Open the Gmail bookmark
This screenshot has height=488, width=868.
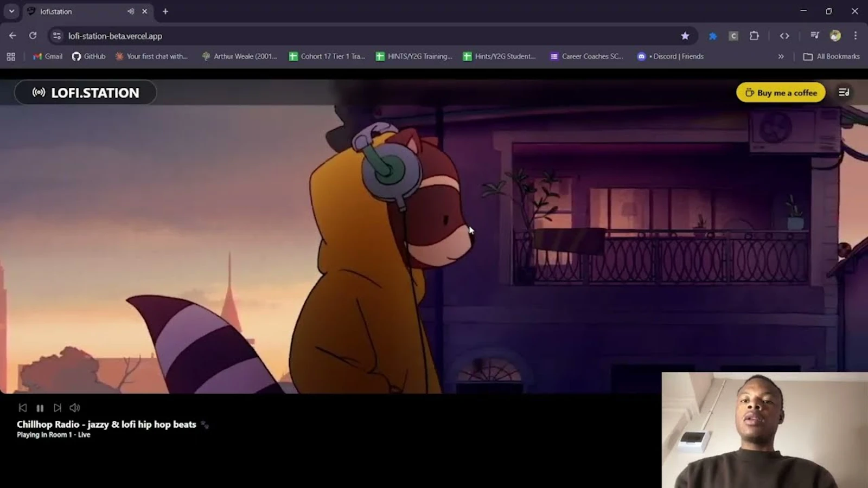48,56
